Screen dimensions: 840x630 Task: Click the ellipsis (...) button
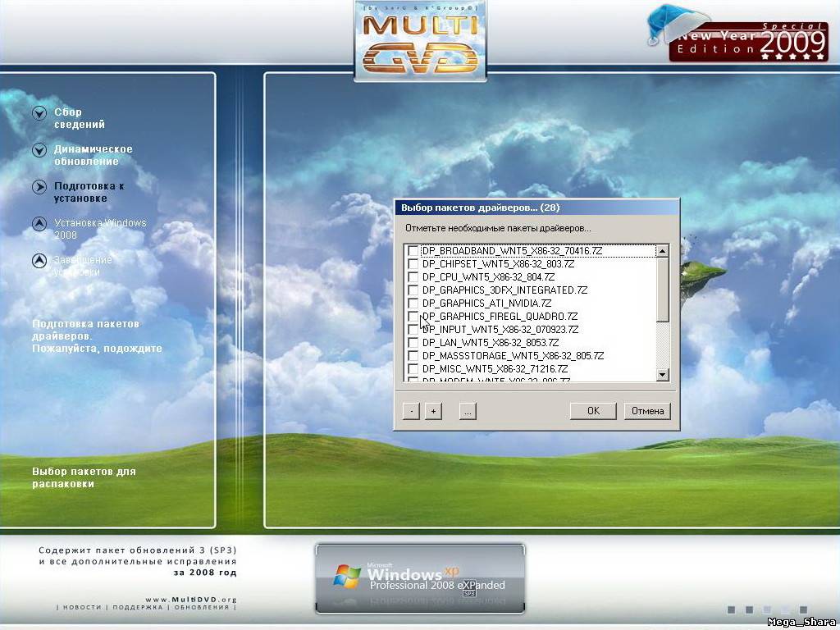[x=468, y=412]
